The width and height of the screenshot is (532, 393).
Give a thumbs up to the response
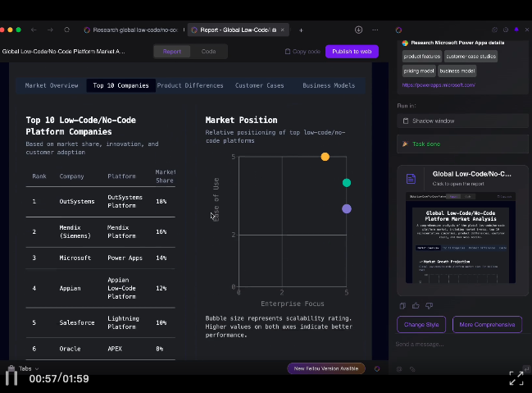coord(416,306)
